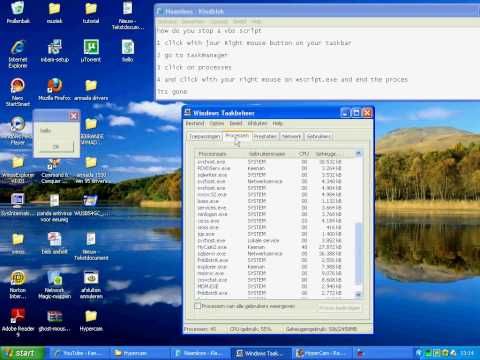Select the µTorrent desktop icon
480x360 pixels.
click(91, 51)
